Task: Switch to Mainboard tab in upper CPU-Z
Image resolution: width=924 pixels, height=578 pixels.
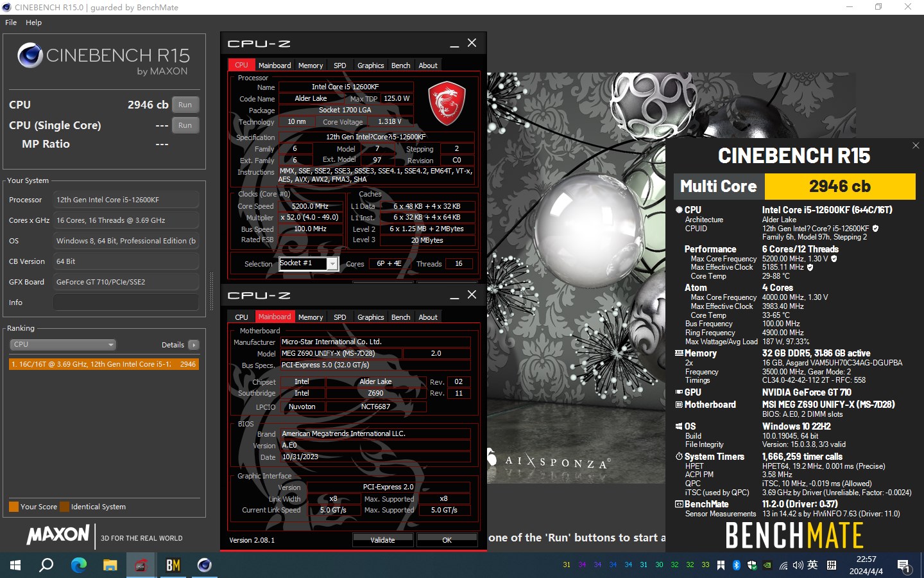Action: click(x=275, y=66)
